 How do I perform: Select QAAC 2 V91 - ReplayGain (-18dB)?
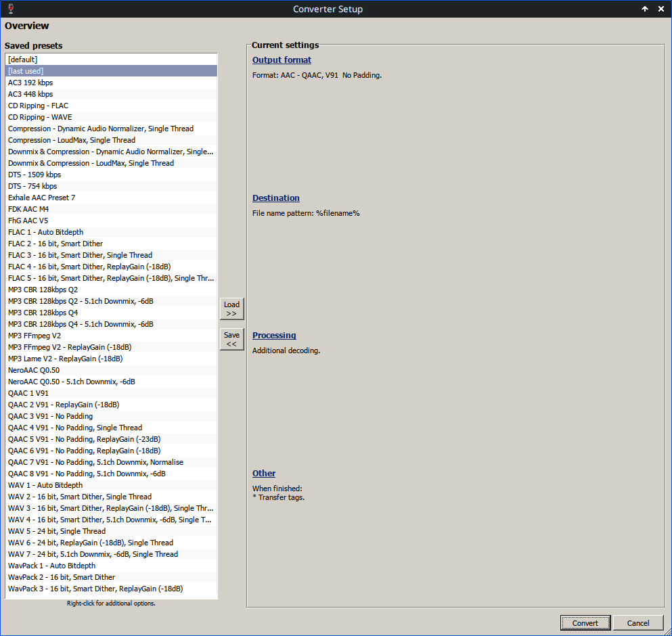tap(111, 405)
